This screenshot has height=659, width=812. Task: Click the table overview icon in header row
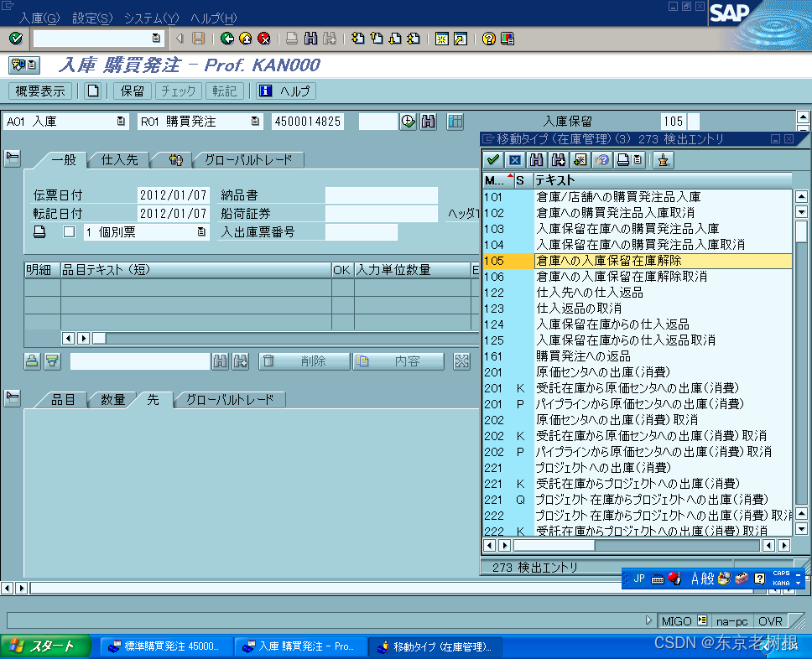(x=455, y=122)
